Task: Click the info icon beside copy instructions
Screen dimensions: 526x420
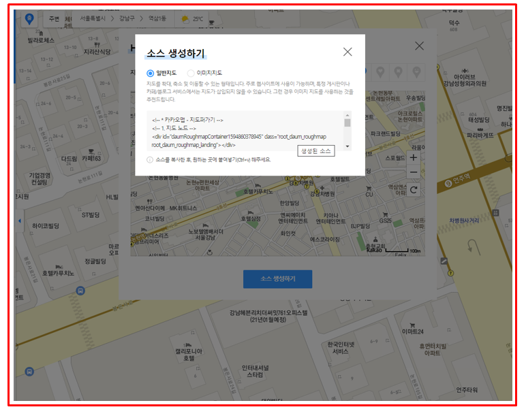Action: click(x=150, y=160)
